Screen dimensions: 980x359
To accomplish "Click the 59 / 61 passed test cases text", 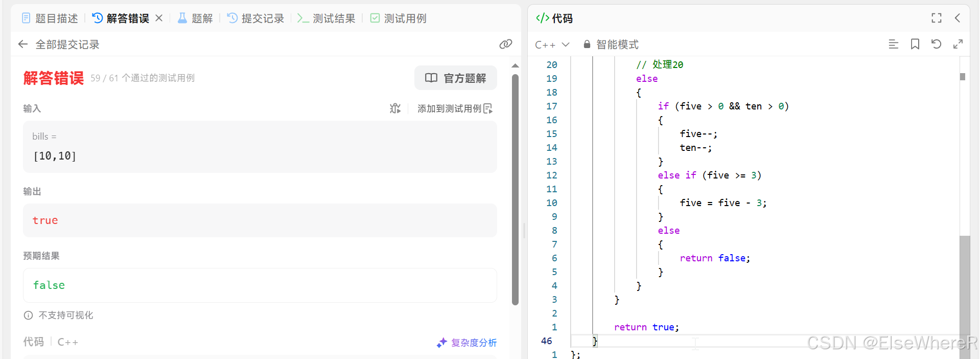I will point(143,78).
